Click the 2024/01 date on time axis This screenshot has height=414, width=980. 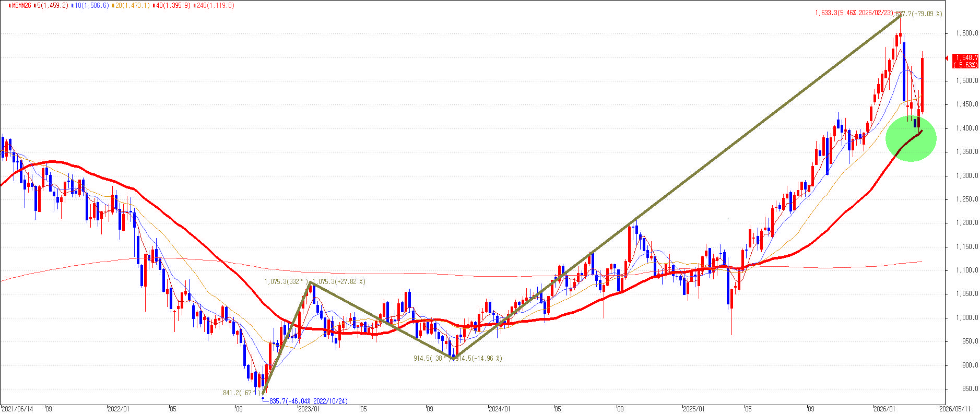click(x=499, y=409)
